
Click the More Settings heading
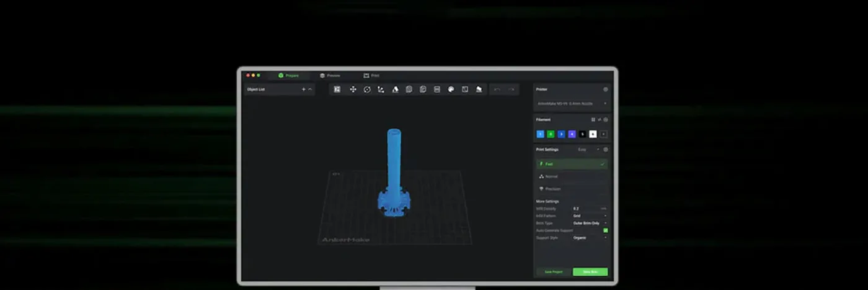[547, 201]
